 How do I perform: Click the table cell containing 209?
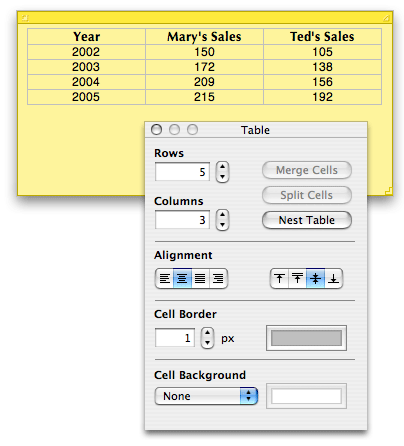(204, 82)
